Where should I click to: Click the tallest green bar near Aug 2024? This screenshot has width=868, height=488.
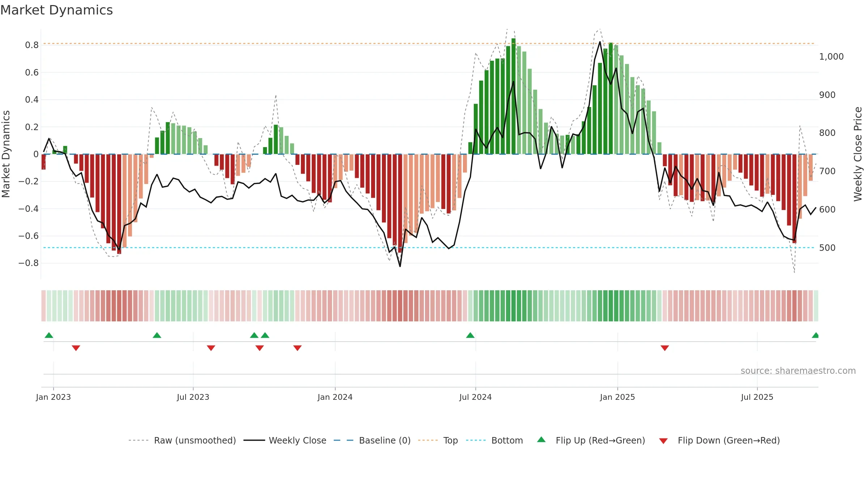pyautogui.click(x=514, y=96)
